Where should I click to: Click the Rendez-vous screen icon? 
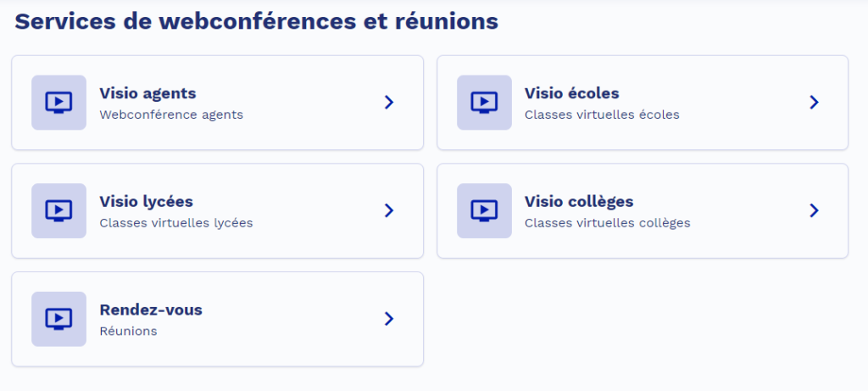58,319
